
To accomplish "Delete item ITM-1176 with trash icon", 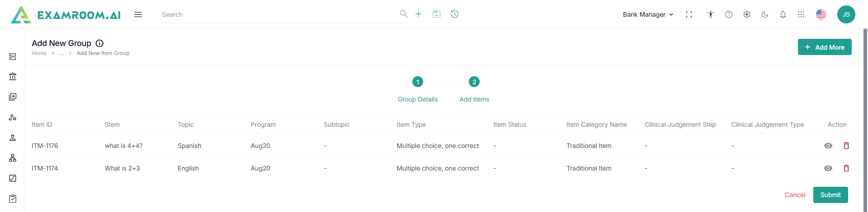I will 846,146.
